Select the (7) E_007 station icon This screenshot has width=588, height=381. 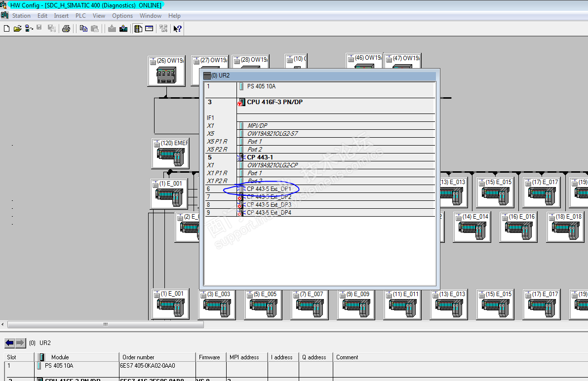310,305
